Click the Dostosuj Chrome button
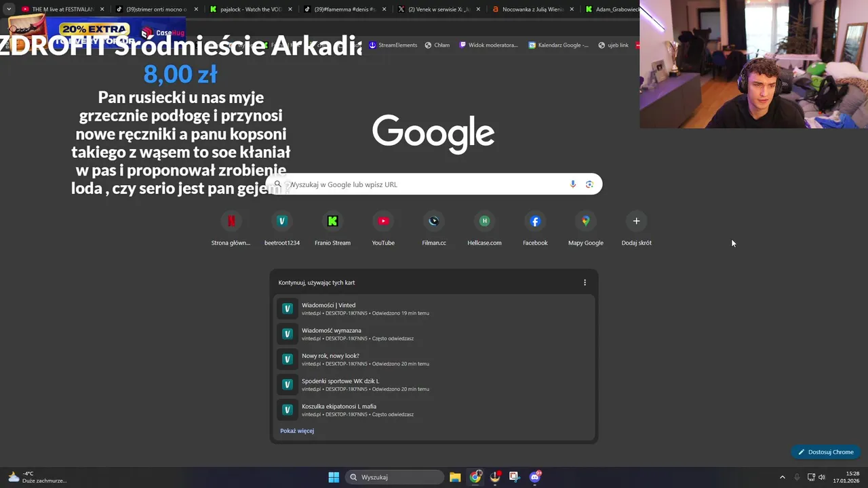Screen dimensions: 868x488 (x=826, y=452)
